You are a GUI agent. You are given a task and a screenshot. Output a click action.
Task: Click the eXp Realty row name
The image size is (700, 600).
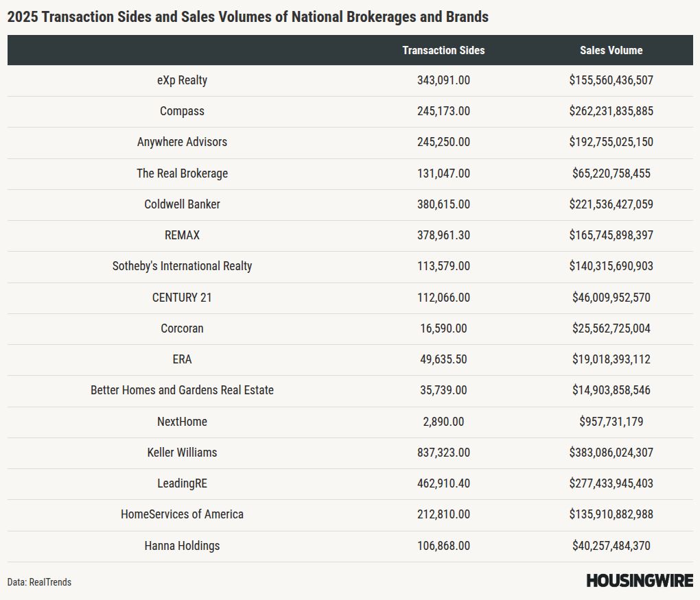[x=182, y=80]
